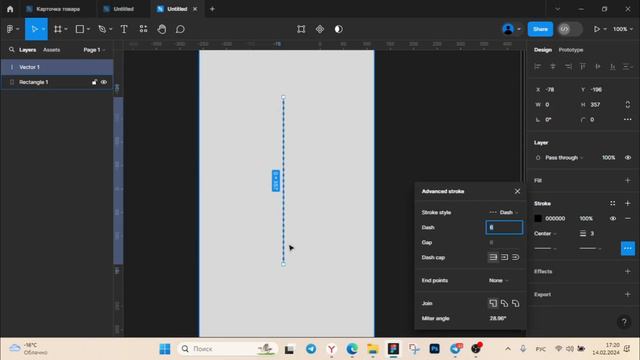This screenshot has height=360, width=640.
Task: Select the Miter join option
Action: click(493, 303)
